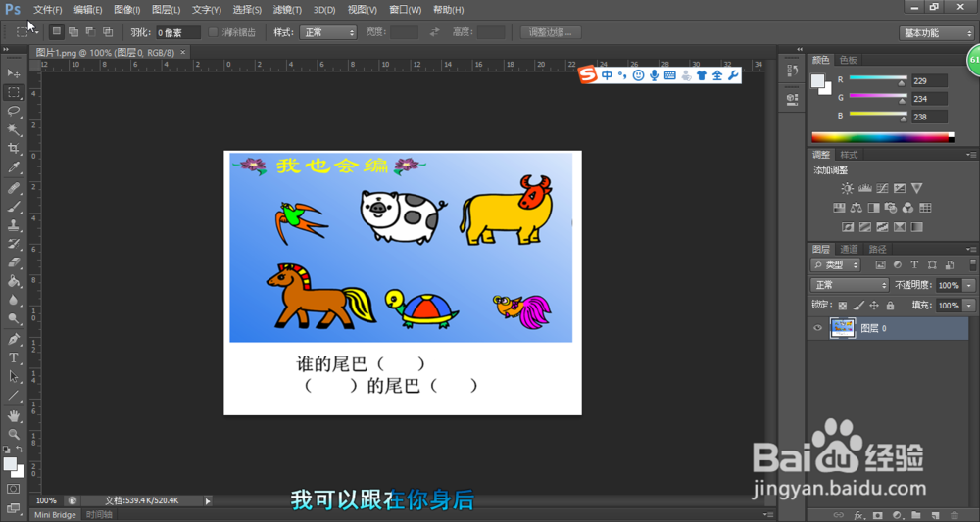980x522 pixels.
Task: Select the Path Selection arrow tool
Action: coord(13,376)
